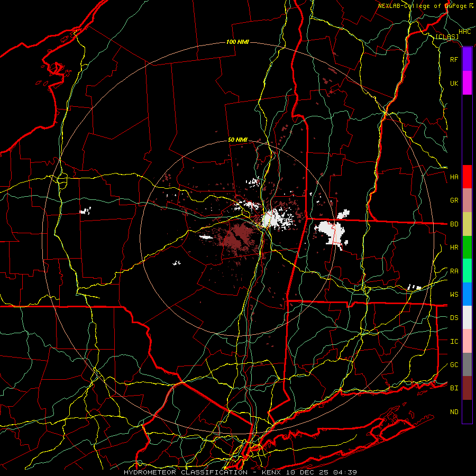Click the 50 NMI range ring label
This screenshot has width=476, height=476.
(x=237, y=140)
